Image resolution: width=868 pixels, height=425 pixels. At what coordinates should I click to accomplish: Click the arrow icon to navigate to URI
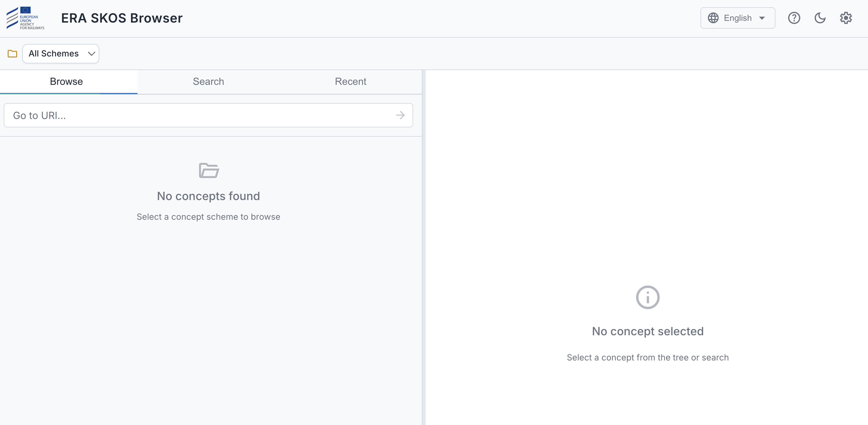[x=400, y=115]
